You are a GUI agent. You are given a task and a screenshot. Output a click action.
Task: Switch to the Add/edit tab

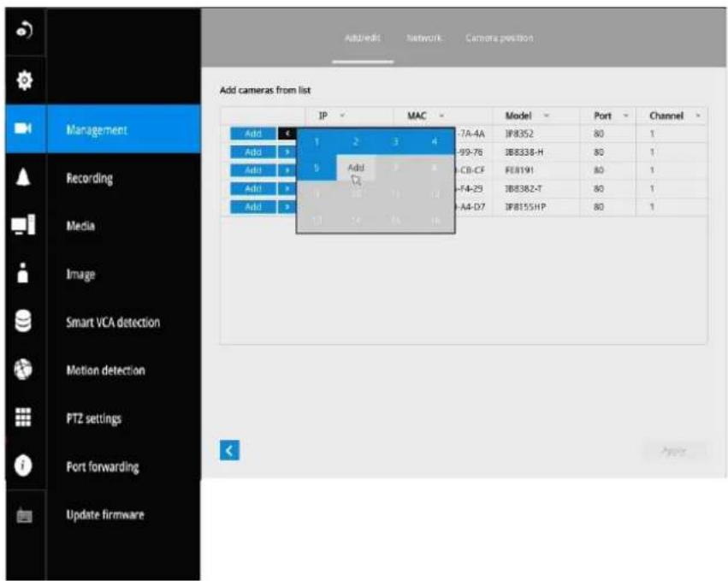coord(363,39)
